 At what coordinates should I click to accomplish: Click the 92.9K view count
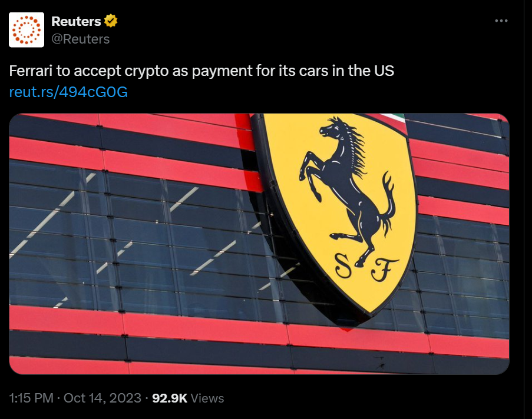170,398
